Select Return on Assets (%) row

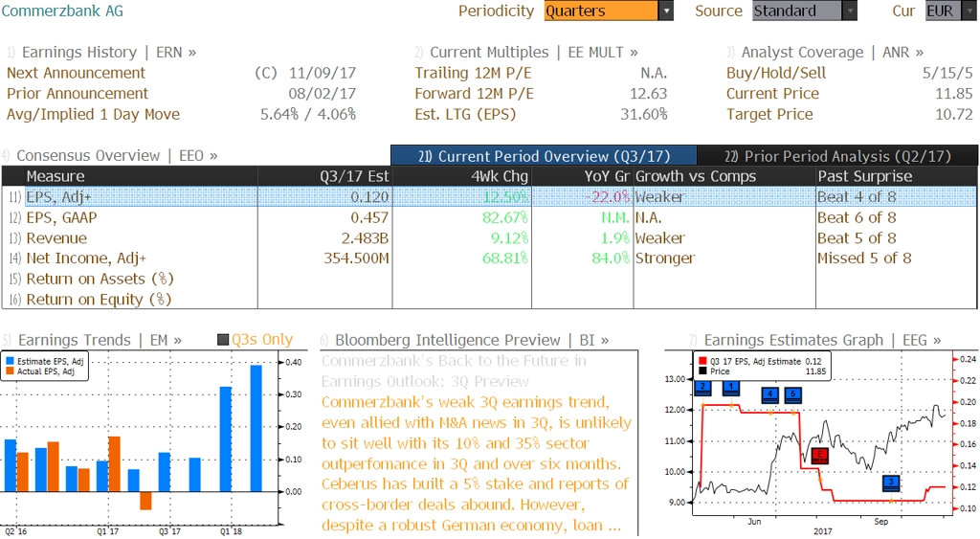489,279
